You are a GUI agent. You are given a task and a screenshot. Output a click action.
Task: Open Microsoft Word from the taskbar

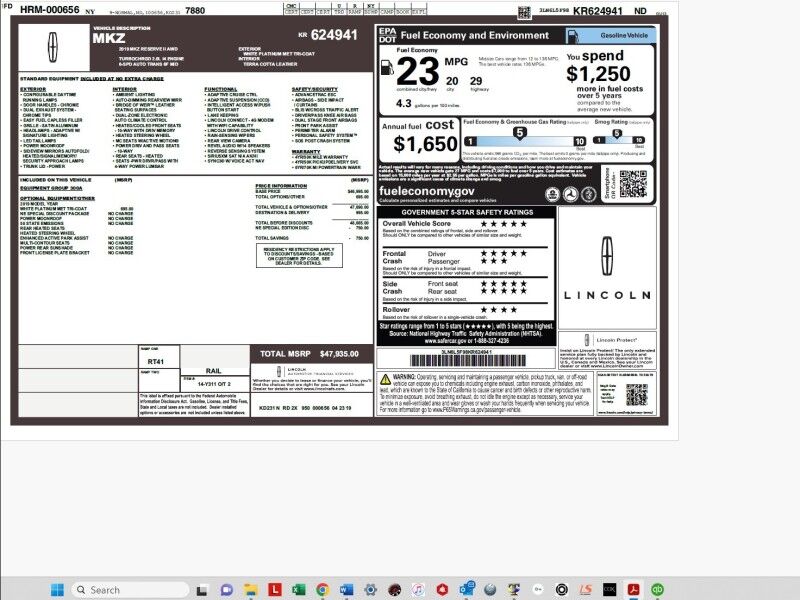point(346,589)
